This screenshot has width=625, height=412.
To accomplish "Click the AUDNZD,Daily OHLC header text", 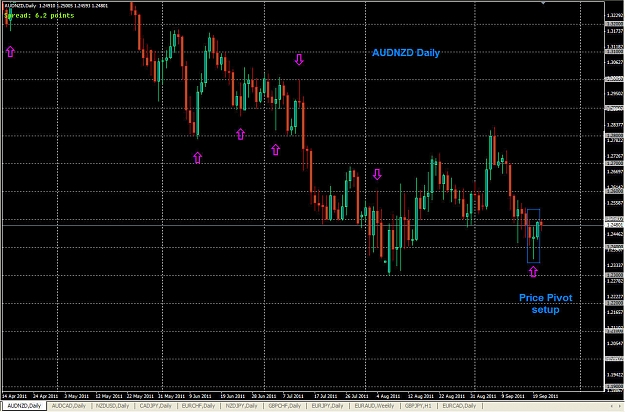I will pos(56,6).
